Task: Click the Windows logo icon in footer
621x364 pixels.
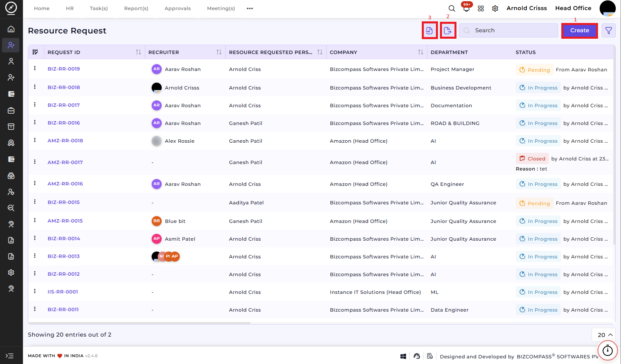Action: pyautogui.click(x=403, y=356)
